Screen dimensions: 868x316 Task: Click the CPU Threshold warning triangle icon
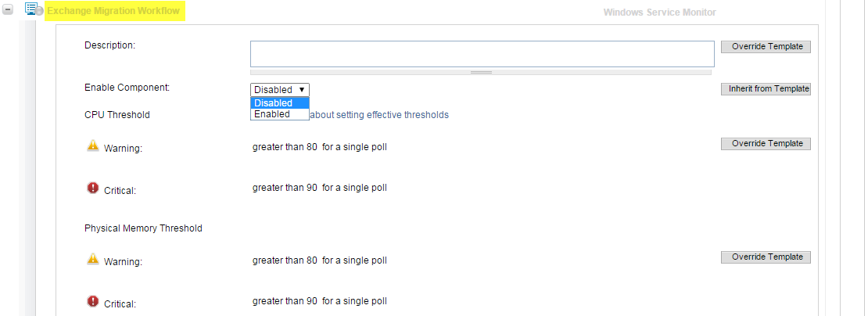click(93, 145)
